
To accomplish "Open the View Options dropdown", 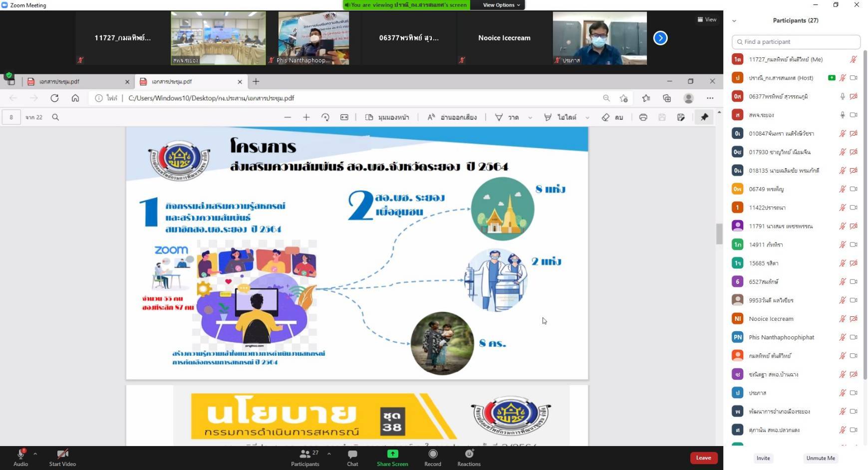I will [501, 5].
